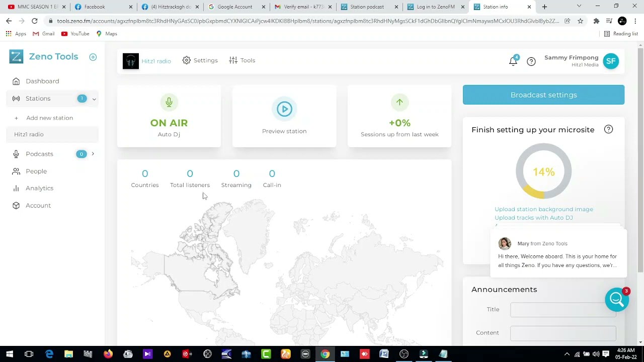Click the Streaming count
The width and height of the screenshot is (644, 362).
point(236,174)
